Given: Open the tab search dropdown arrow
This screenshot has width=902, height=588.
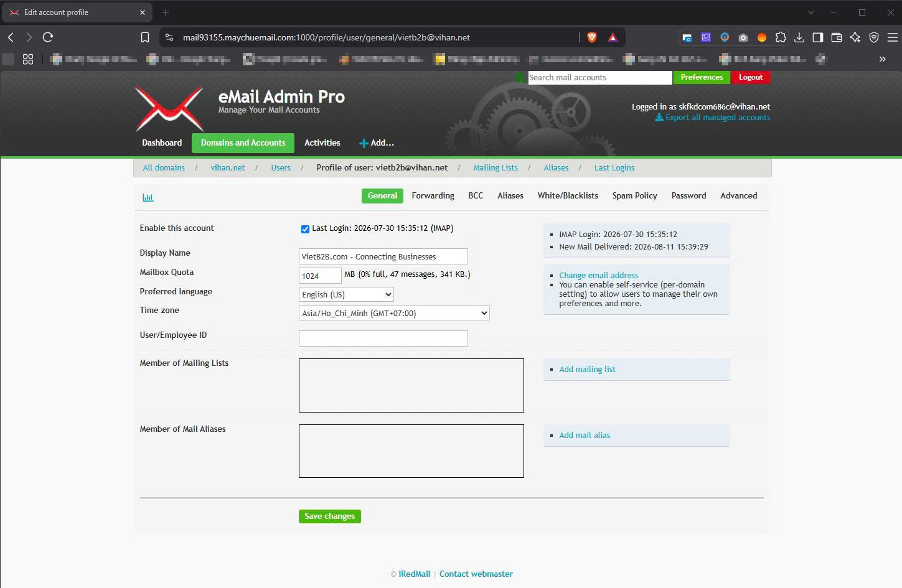Looking at the screenshot, I should (x=811, y=12).
